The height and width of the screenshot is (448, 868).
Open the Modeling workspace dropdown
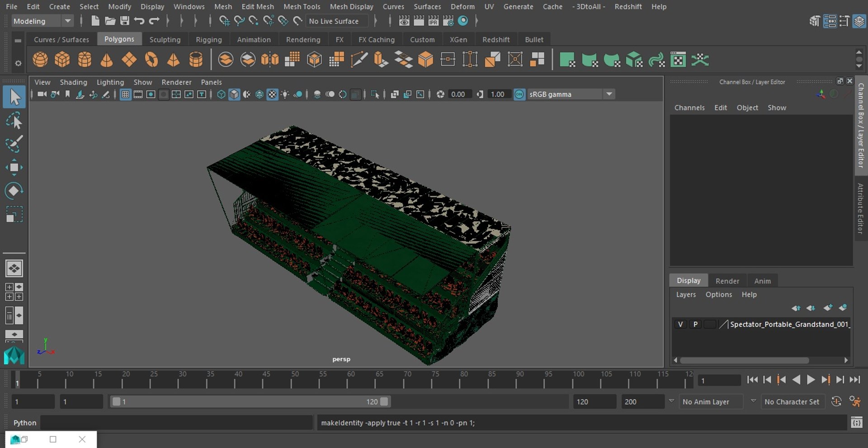tap(67, 21)
